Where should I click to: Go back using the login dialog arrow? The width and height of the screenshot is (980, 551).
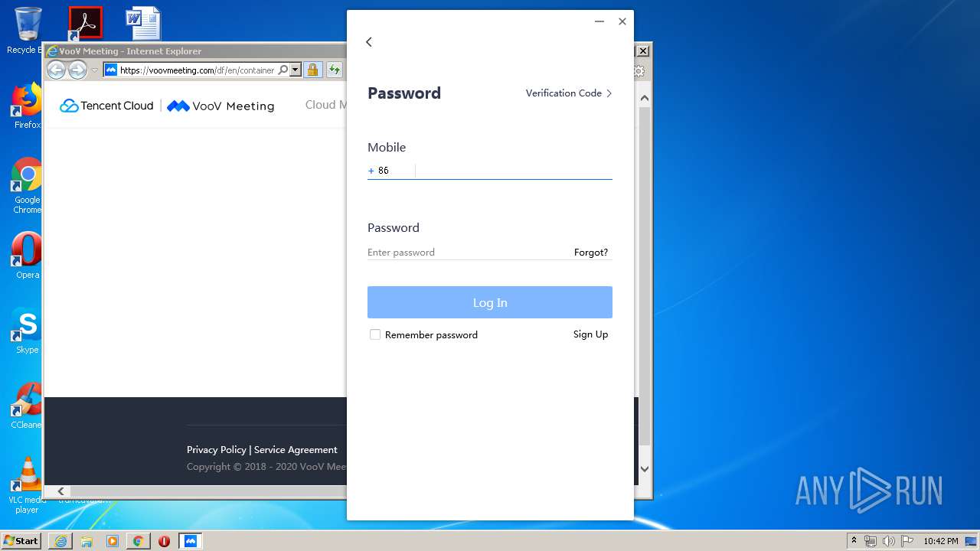[x=369, y=42]
